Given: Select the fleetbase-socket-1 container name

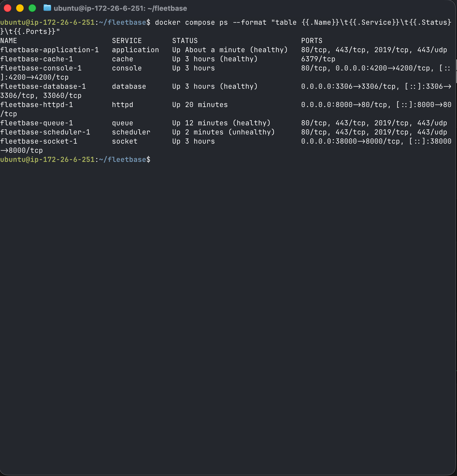Looking at the screenshot, I should pyautogui.click(x=39, y=141).
